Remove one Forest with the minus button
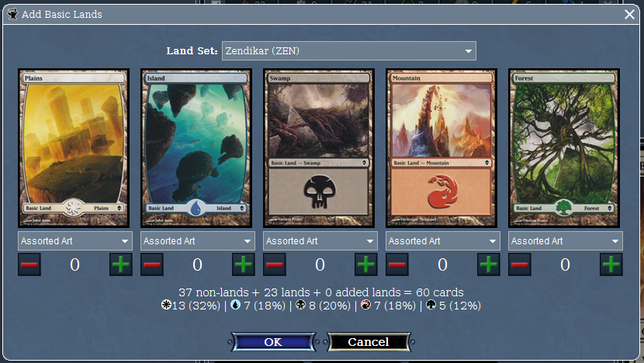Viewport: 644px width, 363px height. (520, 264)
